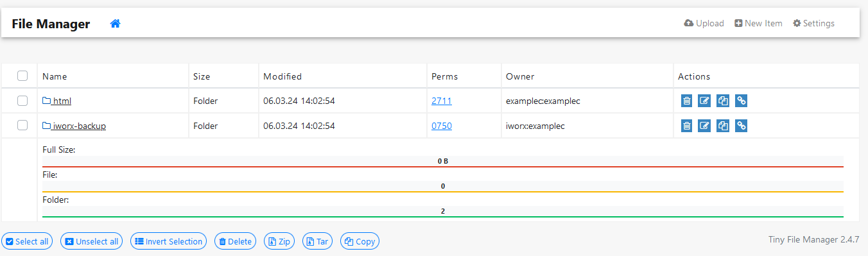Image resolution: width=868 pixels, height=256 pixels.
Task: Delete the html folder via trash icon
Action: tap(687, 101)
